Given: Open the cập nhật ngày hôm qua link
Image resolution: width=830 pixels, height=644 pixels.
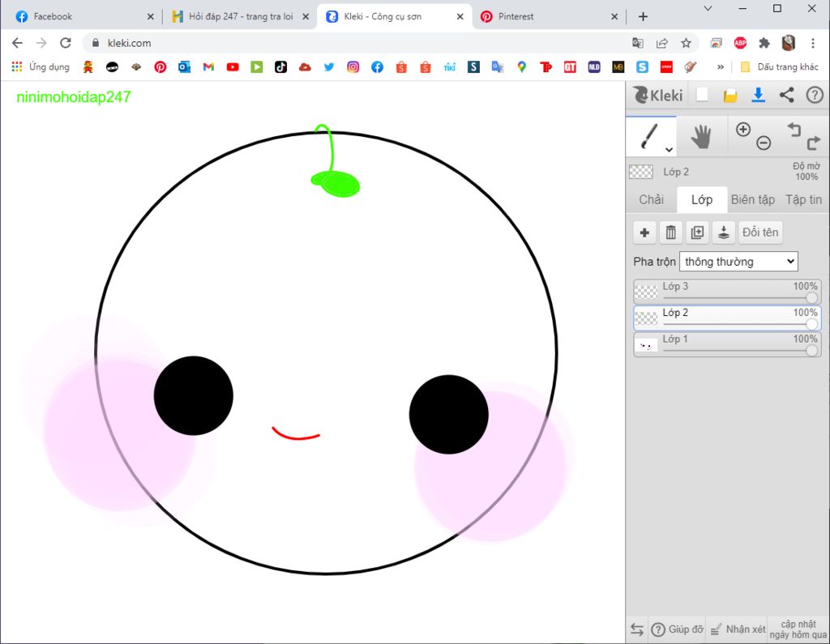Looking at the screenshot, I should [x=798, y=629].
